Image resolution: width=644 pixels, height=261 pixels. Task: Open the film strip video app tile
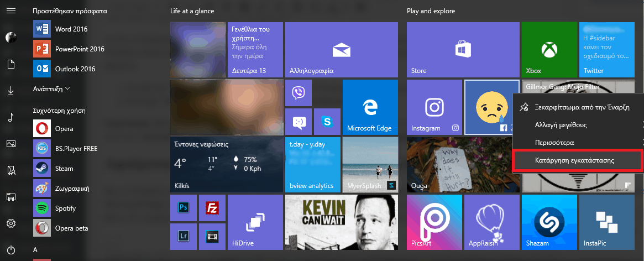[x=212, y=237]
